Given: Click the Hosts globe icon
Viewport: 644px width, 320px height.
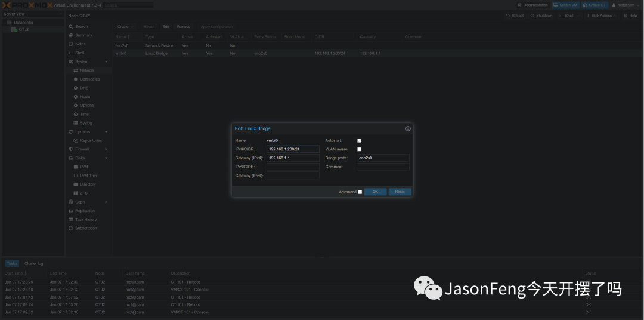Looking at the screenshot, I should [76, 97].
